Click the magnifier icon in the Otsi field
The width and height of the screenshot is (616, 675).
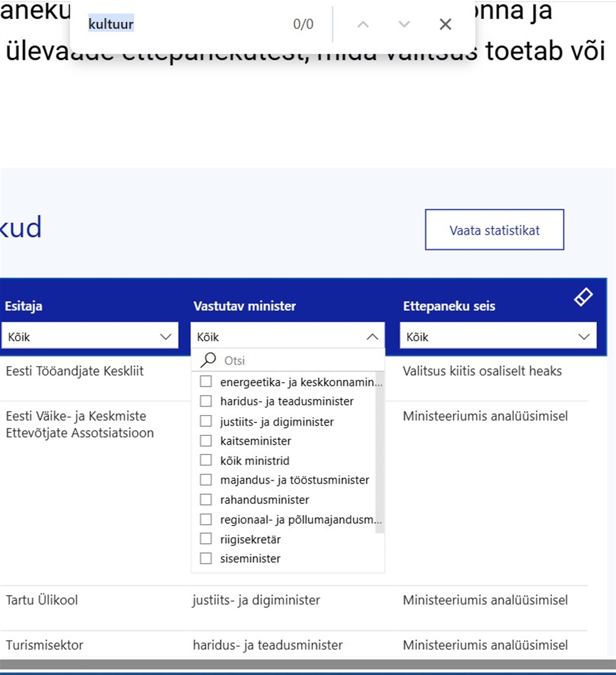pos(208,360)
